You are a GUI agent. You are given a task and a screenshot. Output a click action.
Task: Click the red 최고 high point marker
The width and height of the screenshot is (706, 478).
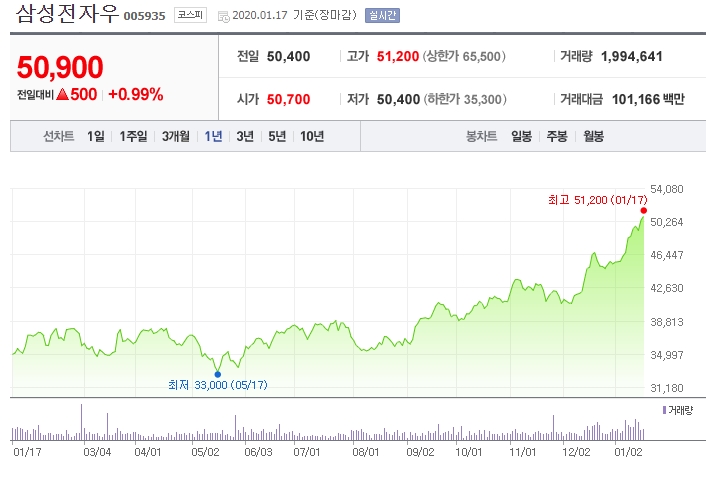(x=644, y=211)
